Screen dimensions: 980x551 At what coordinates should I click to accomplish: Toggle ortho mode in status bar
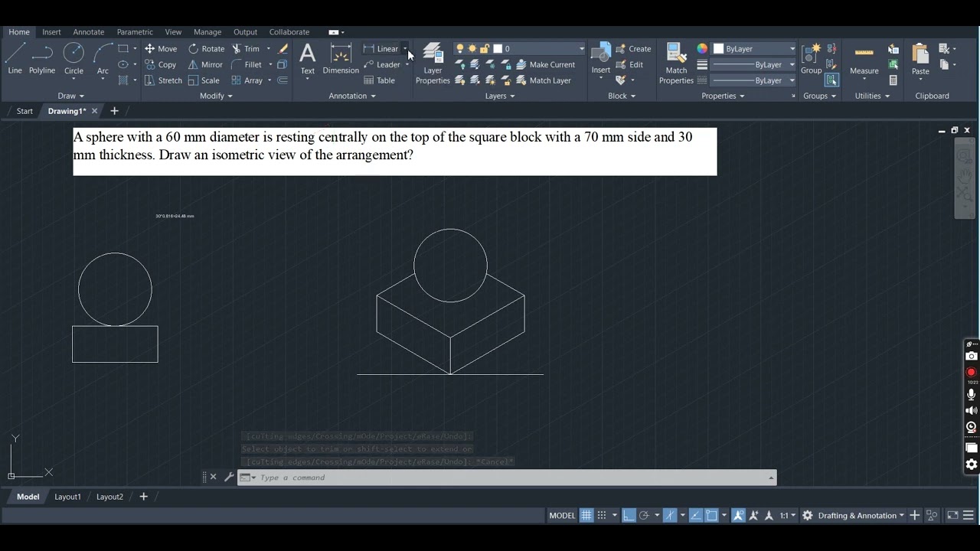629,515
